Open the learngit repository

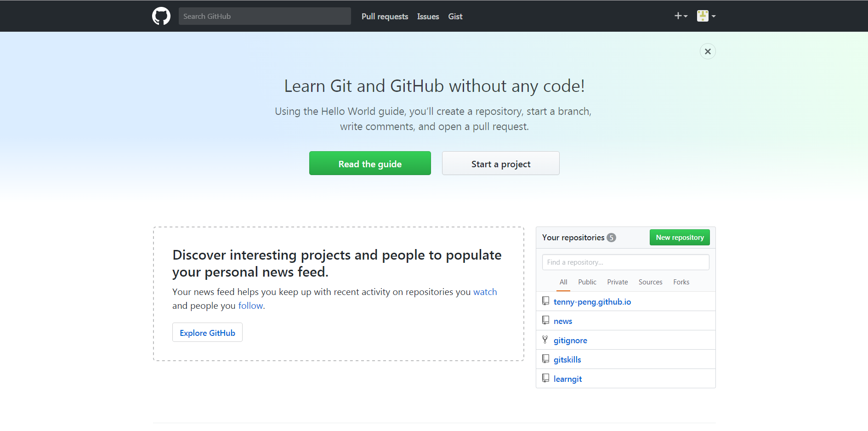567,379
